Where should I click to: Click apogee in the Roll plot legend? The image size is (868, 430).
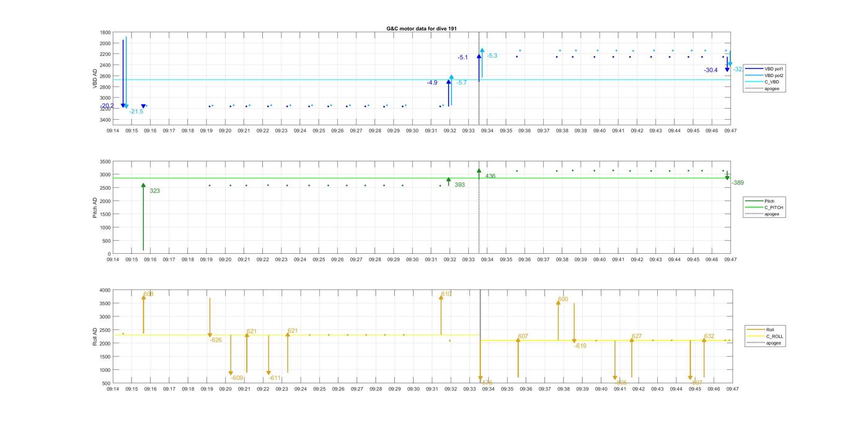(x=764, y=343)
